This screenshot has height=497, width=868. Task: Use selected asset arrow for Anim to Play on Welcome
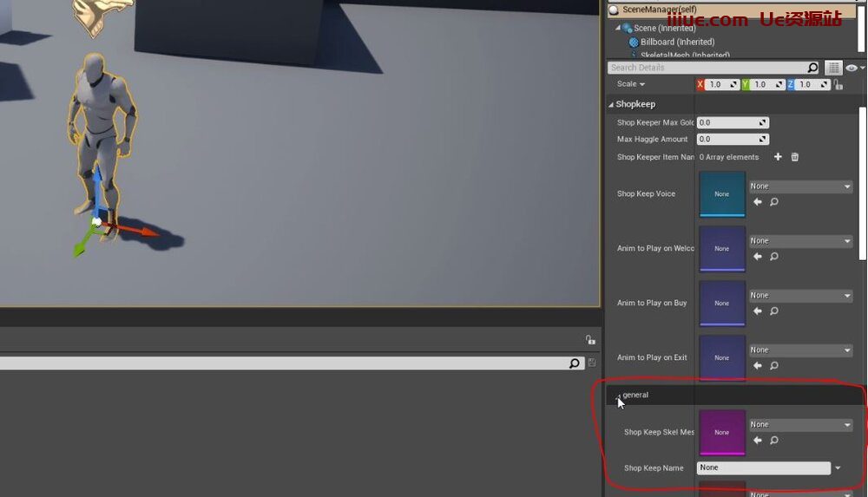click(757, 257)
